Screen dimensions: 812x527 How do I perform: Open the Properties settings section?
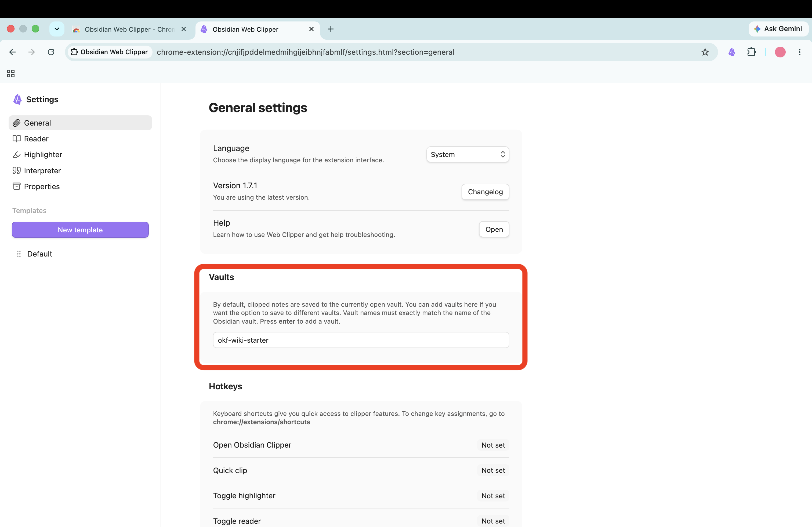point(80,186)
